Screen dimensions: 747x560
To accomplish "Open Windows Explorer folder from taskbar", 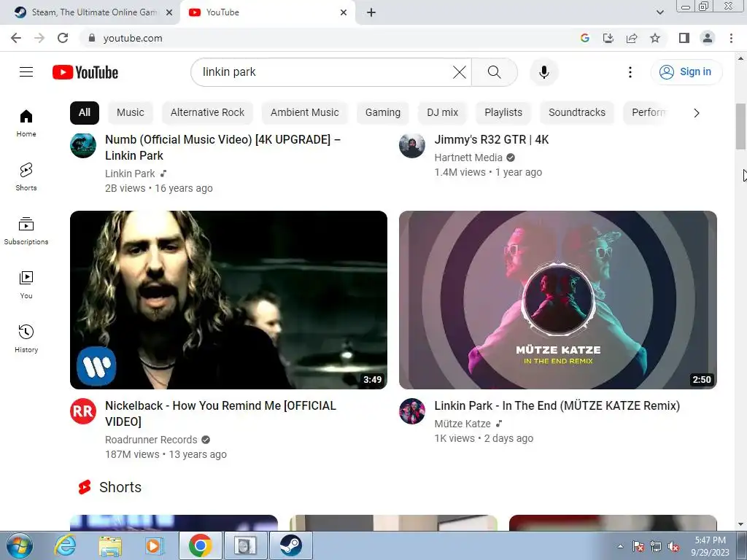I will point(110,545).
